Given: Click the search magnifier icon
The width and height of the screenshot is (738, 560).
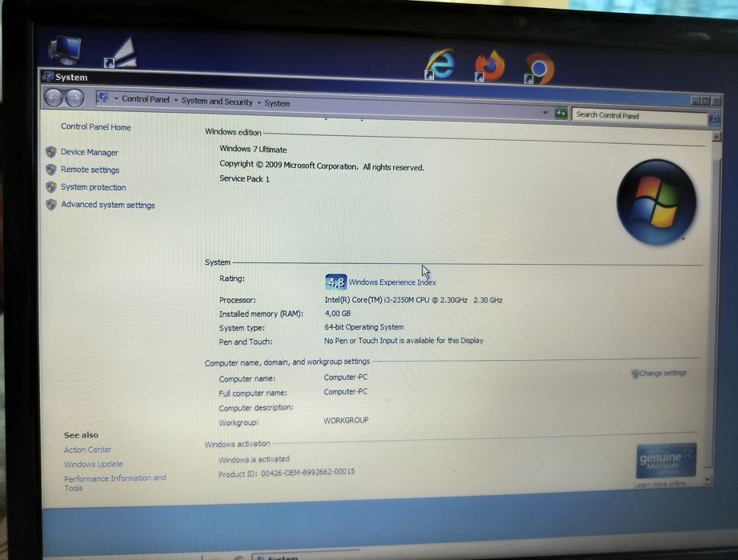Looking at the screenshot, I should click(x=714, y=118).
